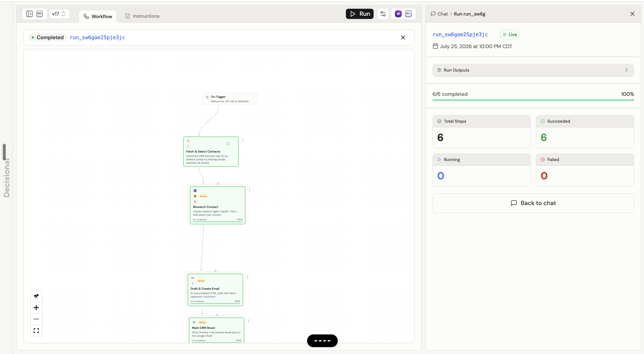The image size is (644, 354).
Task: Click the purple swap arrows icon
Action: point(398,14)
